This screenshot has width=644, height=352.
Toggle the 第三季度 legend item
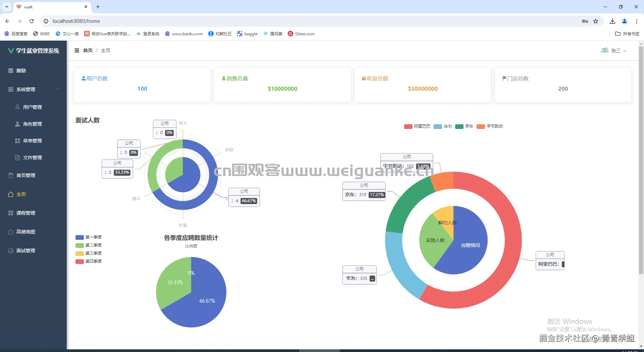pos(89,253)
